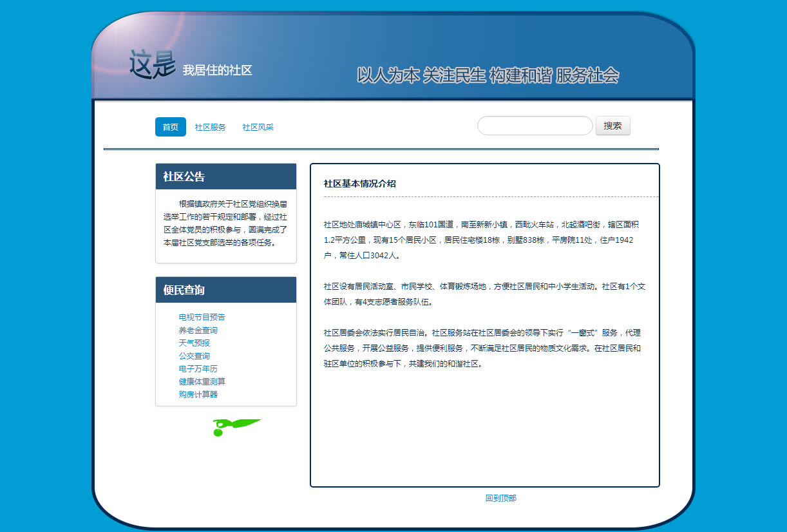The height and width of the screenshot is (532, 787).
Task: Focus the search text field
Action: (535, 126)
